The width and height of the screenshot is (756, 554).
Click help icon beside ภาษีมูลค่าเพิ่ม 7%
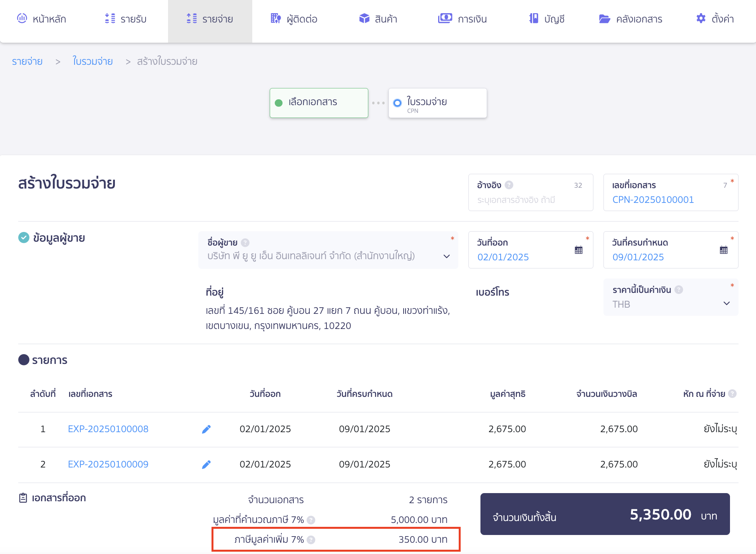[x=311, y=540]
